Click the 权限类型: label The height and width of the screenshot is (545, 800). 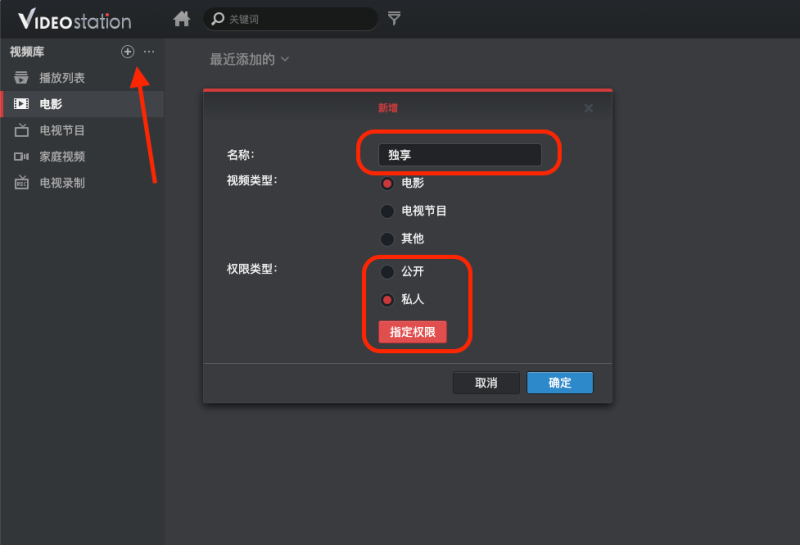252,268
